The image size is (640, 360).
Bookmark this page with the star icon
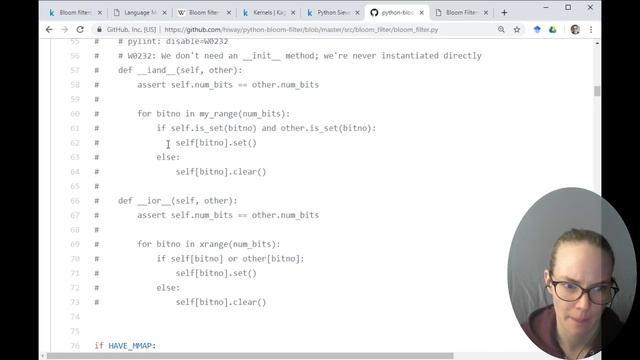tap(517, 29)
